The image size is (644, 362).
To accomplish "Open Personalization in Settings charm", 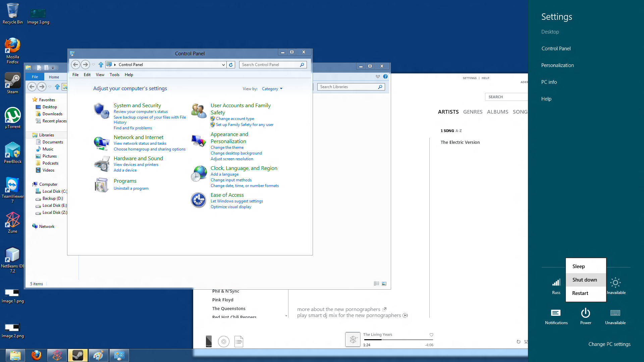I will (x=557, y=65).
